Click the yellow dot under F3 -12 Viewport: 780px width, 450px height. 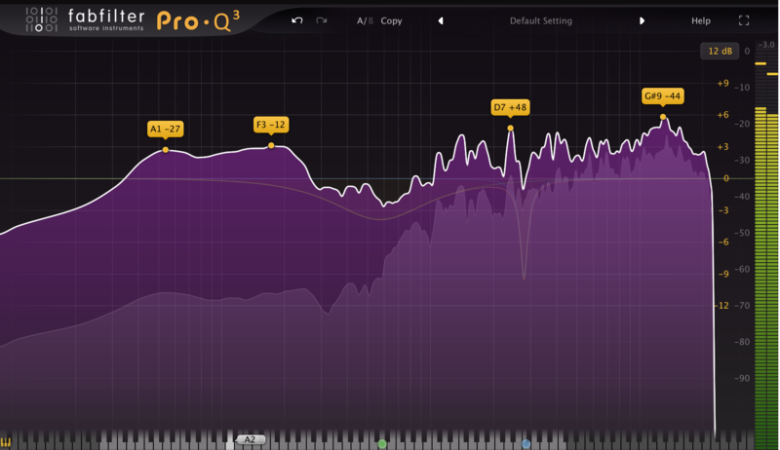click(271, 146)
